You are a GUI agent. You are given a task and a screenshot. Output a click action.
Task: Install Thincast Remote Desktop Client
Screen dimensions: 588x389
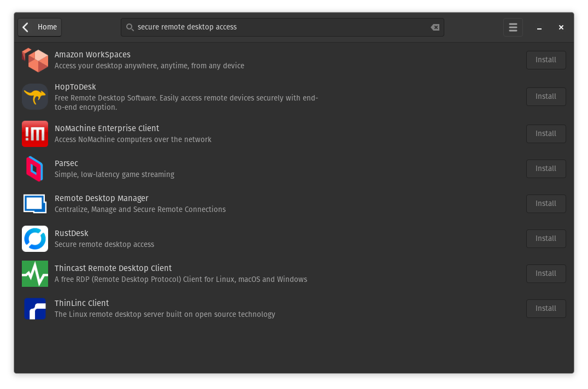(x=546, y=274)
